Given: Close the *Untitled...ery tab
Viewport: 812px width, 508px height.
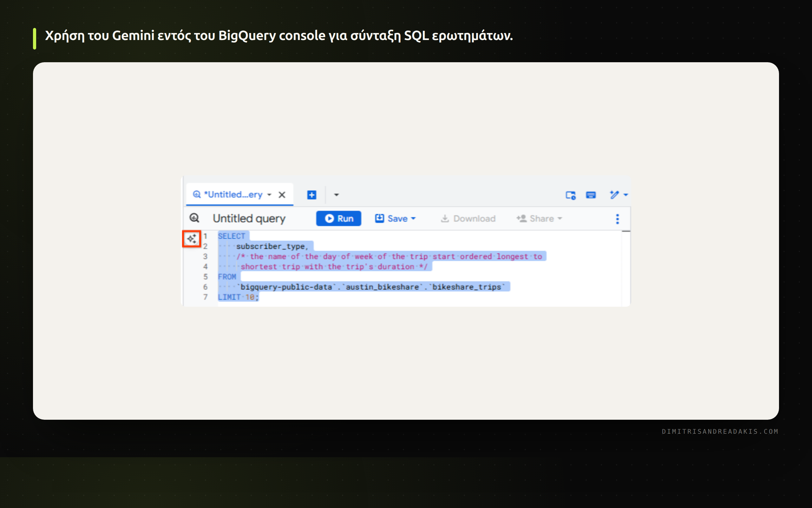Looking at the screenshot, I should pos(282,195).
